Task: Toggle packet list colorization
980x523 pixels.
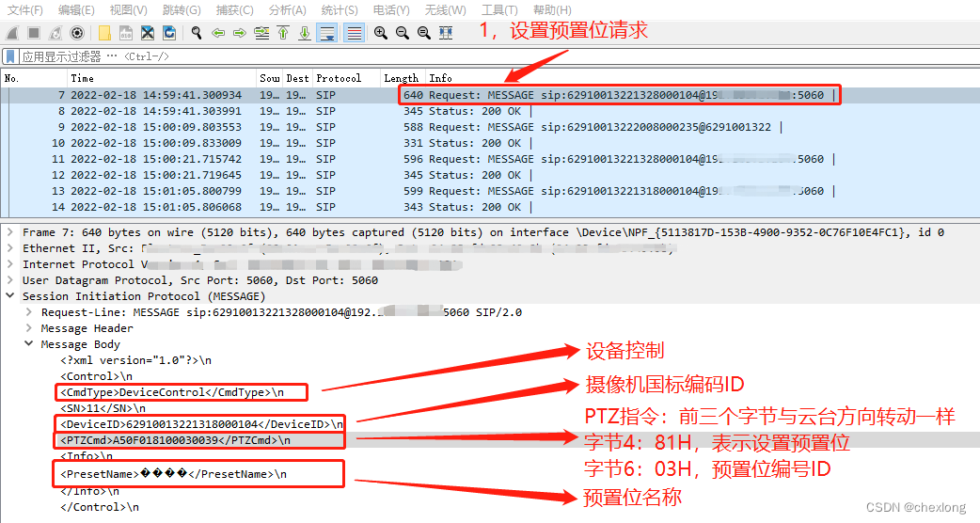Action: [355, 33]
